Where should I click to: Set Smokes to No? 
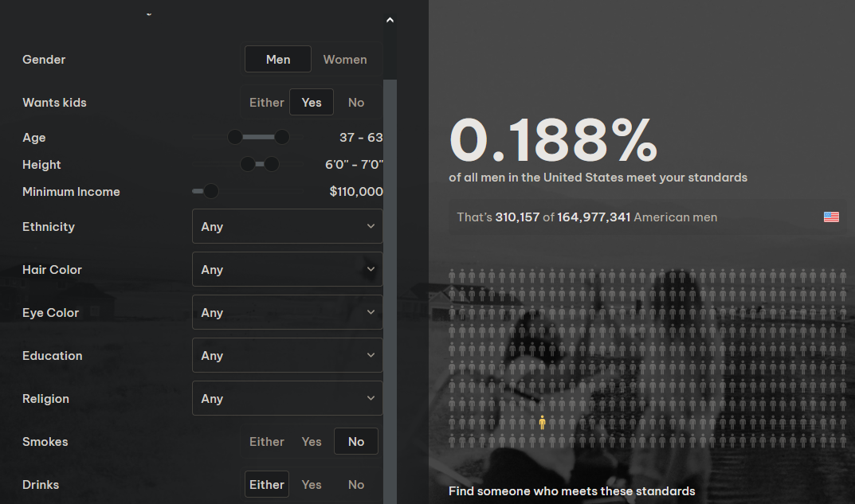[356, 441]
